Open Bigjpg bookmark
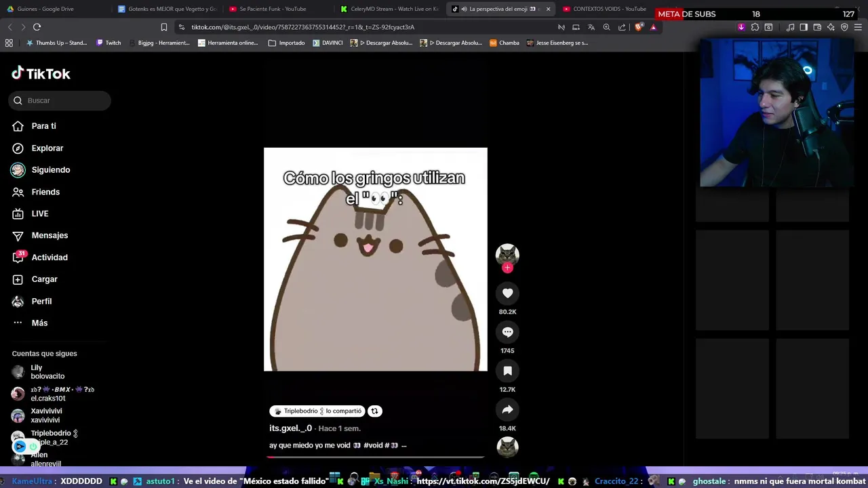This screenshot has width=868, height=488. coord(159,43)
